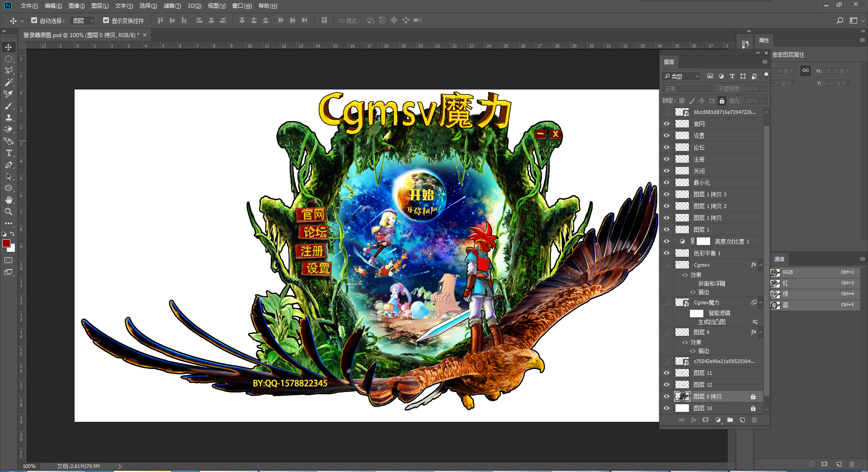The image size is (868, 472).
Task: Open the 滤镜(T) menu
Action: pyautogui.click(x=172, y=6)
